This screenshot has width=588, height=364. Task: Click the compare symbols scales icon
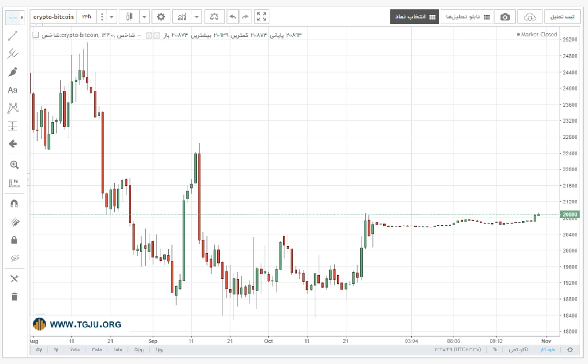click(x=214, y=17)
